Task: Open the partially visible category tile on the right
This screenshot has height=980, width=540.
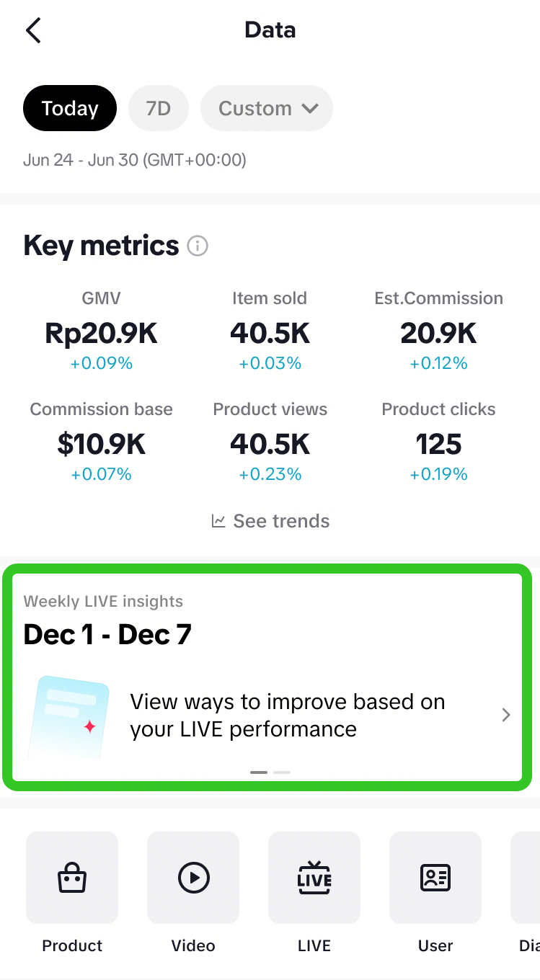Action: tap(526, 878)
